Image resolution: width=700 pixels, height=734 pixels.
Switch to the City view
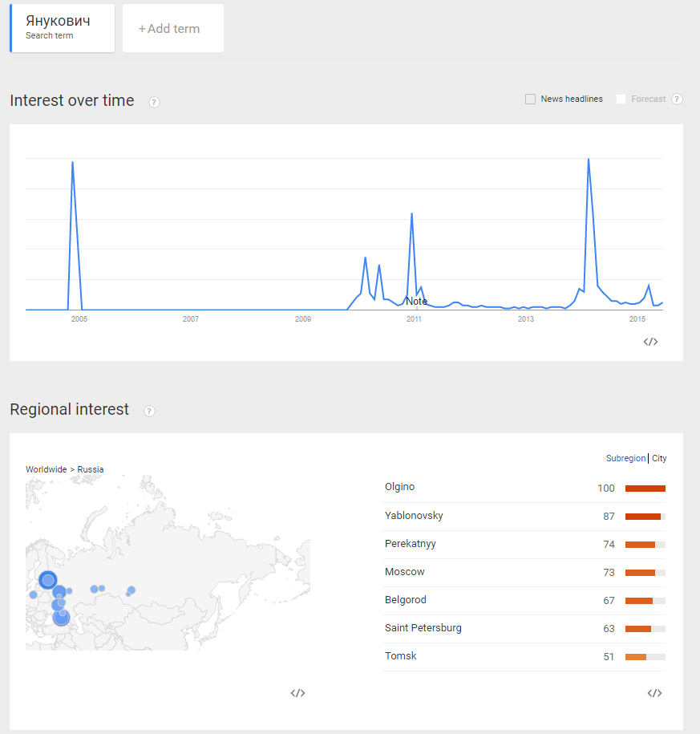click(x=659, y=459)
